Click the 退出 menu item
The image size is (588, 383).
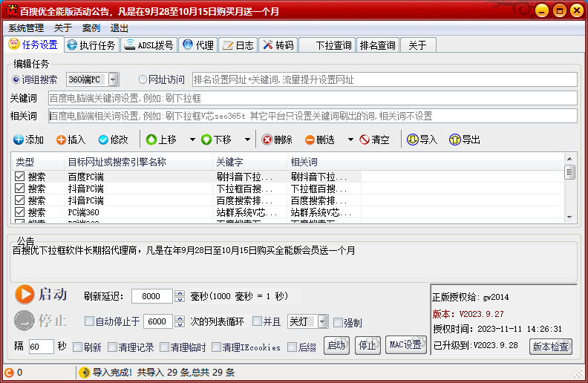tap(120, 28)
